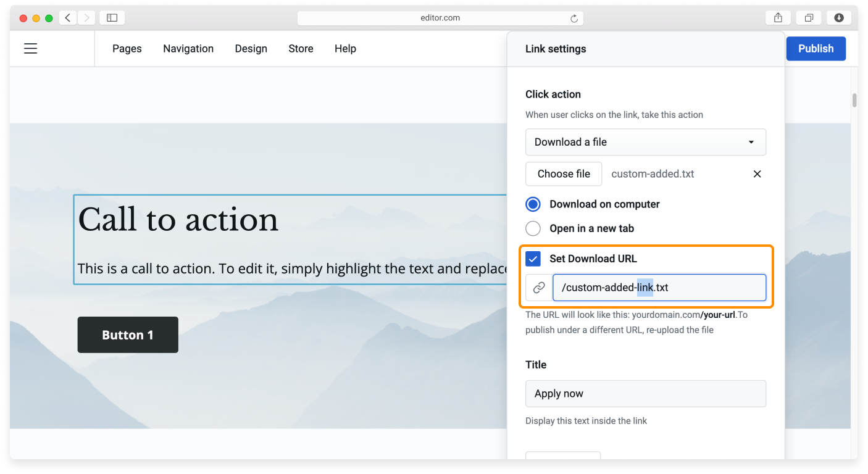Open the Help menu
This screenshot has height=474, width=868.
(345, 49)
